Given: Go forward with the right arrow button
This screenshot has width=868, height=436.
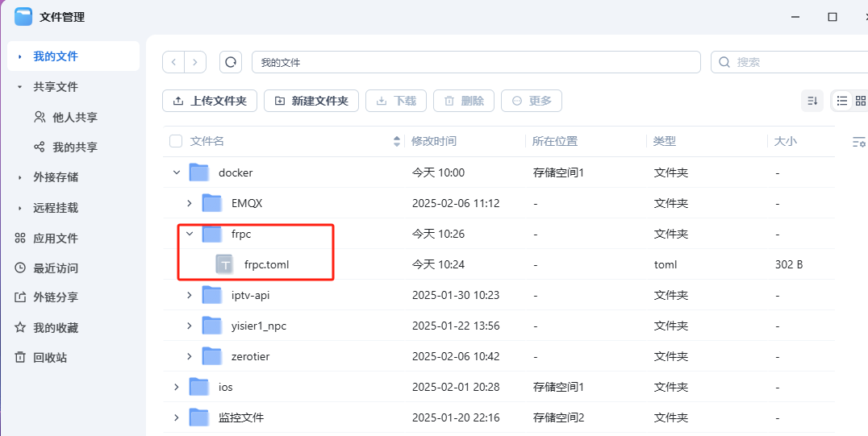Looking at the screenshot, I should point(195,62).
